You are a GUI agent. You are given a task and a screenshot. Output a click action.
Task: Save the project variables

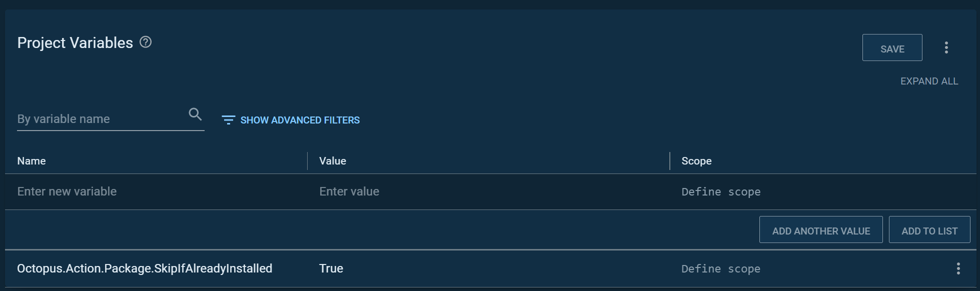(892, 47)
